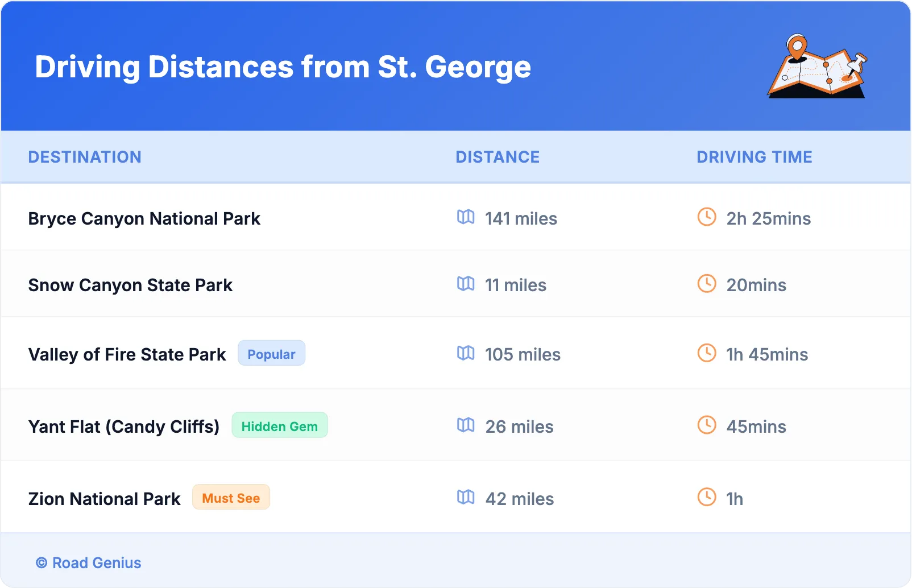Screen dimensions: 912x588
Task: Select Yant Flat (Candy Cliffs)
Action: coord(124,427)
